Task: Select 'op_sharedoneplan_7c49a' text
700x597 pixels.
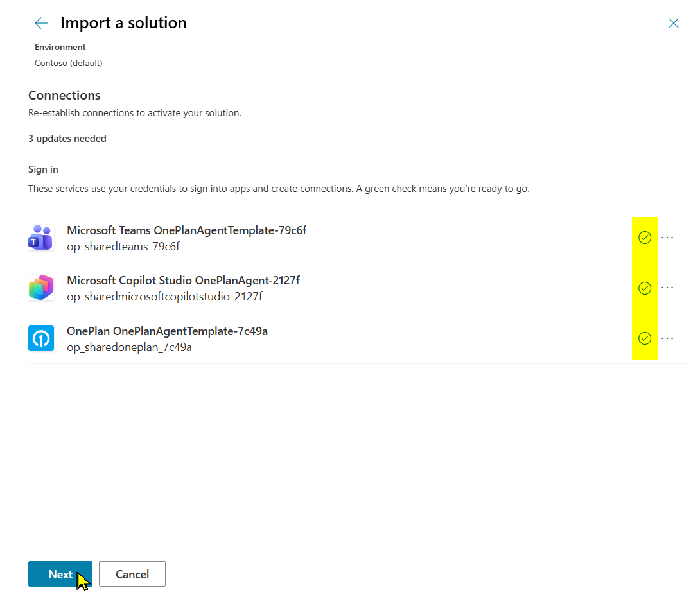Action: pos(130,347)
